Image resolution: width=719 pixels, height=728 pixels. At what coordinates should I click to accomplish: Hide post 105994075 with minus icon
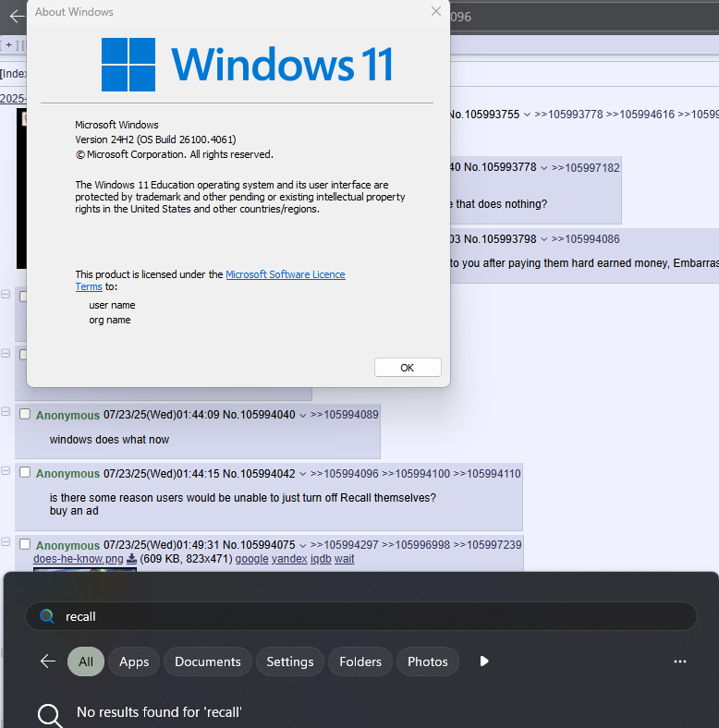coord(6,541)
